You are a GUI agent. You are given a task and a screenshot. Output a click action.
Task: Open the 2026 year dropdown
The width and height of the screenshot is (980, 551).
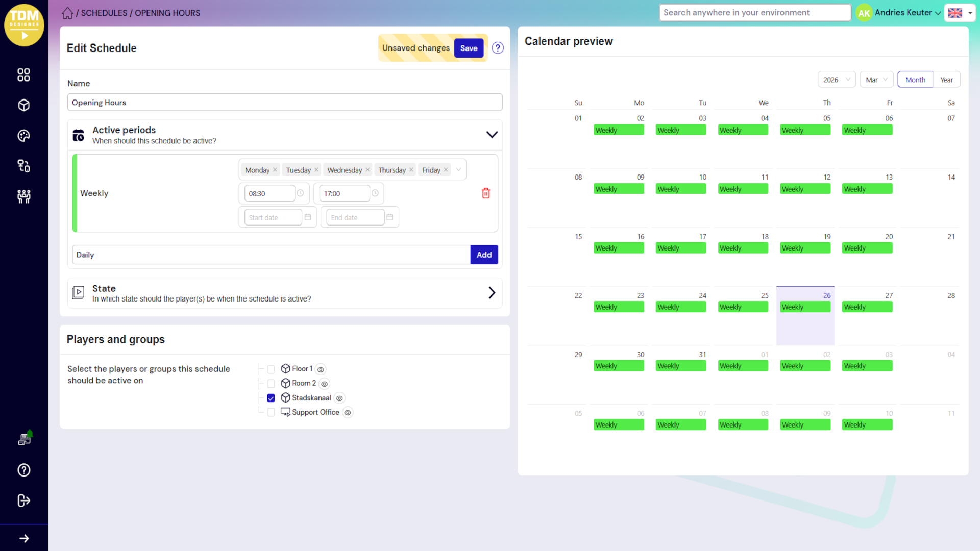(x=836, y=80)
